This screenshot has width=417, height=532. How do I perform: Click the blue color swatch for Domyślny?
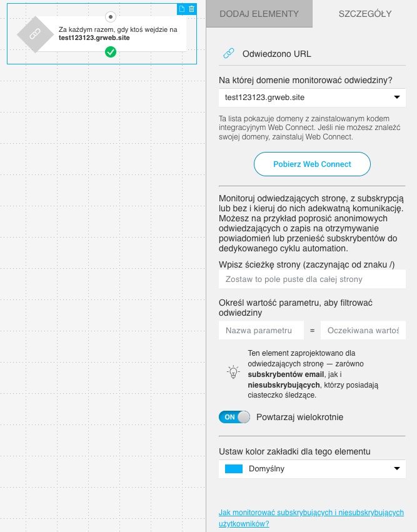click(x=233, y=468)
